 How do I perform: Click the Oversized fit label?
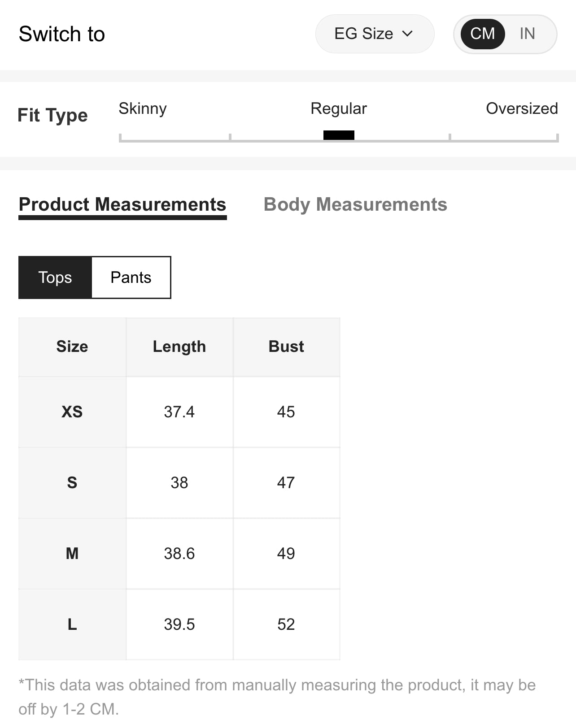522,108
